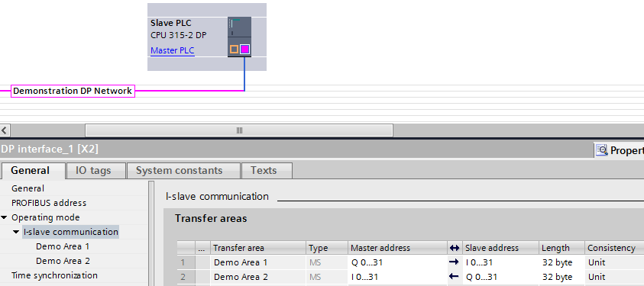This screenshot has width=644, height=286.
Task: Click Slave address I 0...31 cell
Action: click(x=500, y=262)
